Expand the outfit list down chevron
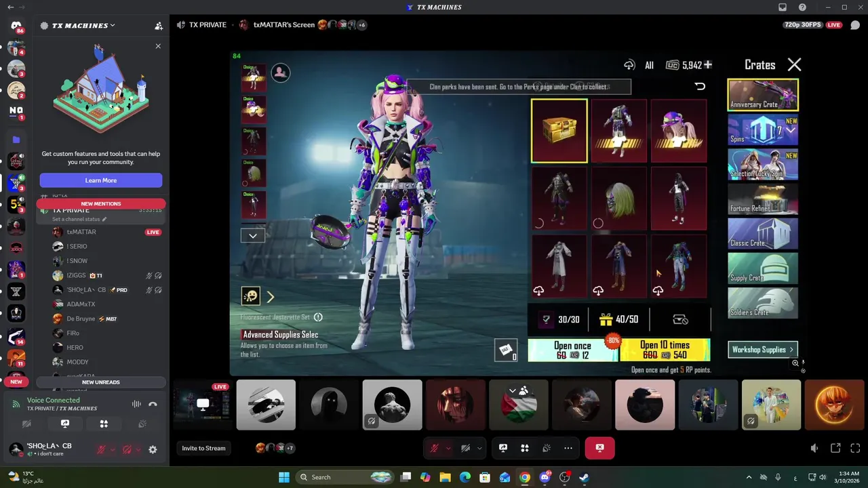The width and height of the screenshot is (868, 488). point(252,236)
